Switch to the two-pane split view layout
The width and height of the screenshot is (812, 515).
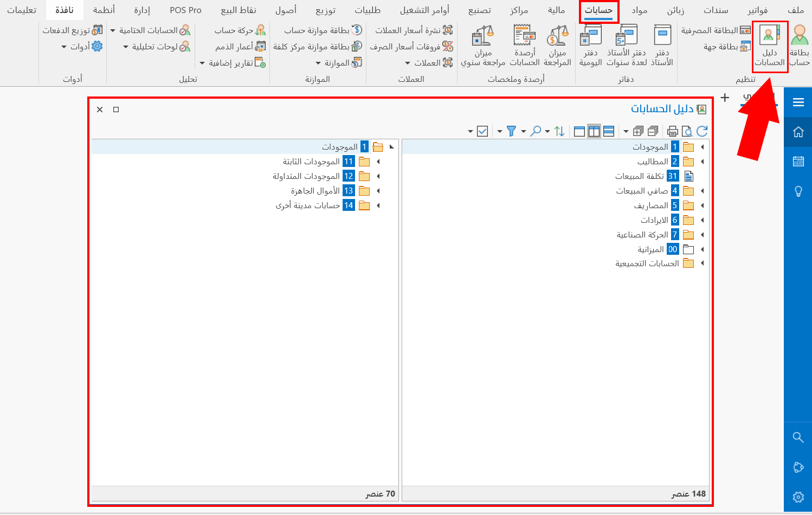594,131
